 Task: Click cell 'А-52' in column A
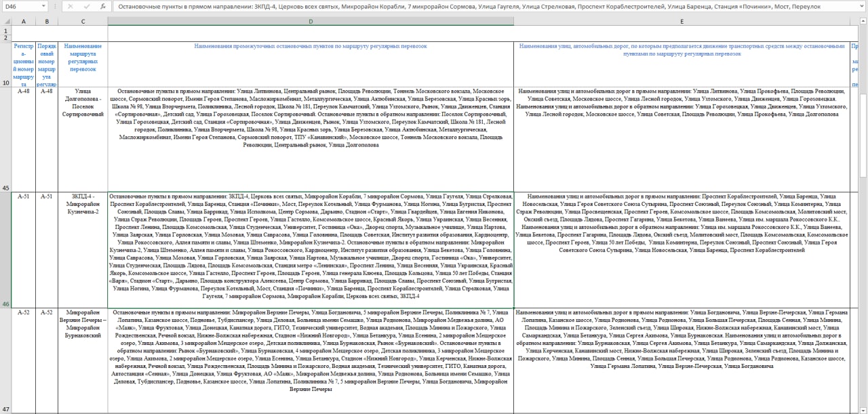point(24,360)
